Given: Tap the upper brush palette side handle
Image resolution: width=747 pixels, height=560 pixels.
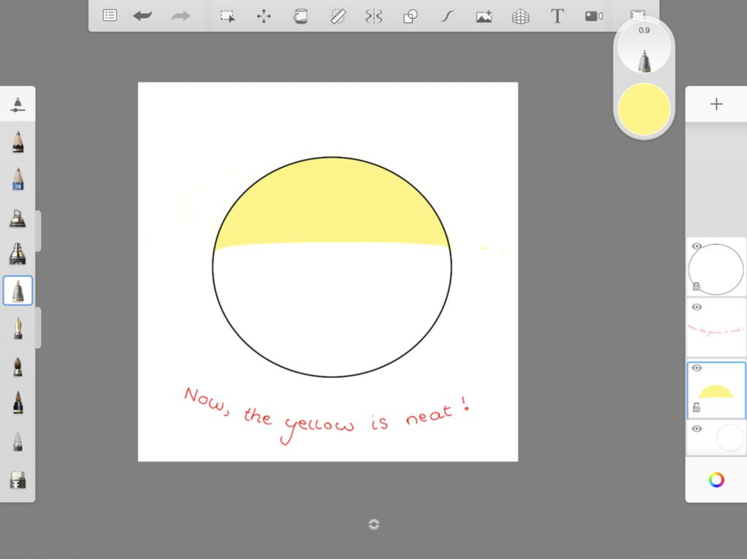Looking at the screenshot, I should point(39,231).
